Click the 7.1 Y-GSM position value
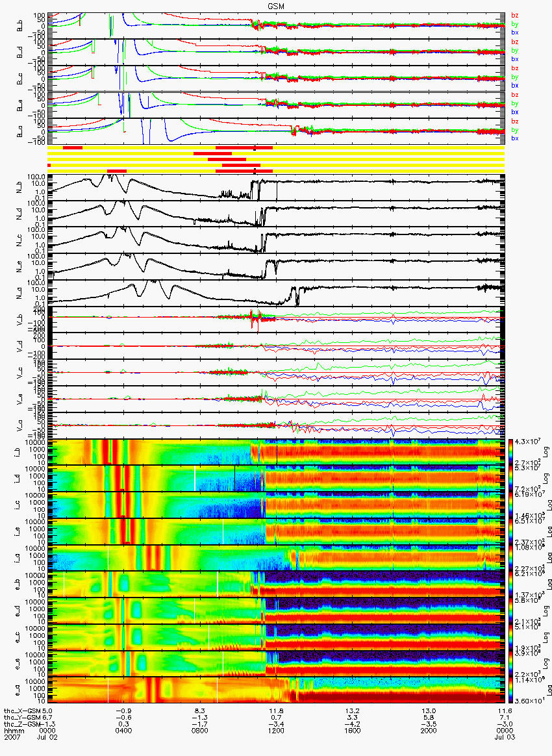Image resolution: width=552 pixels, height=756 pixels. click(505, 718)
